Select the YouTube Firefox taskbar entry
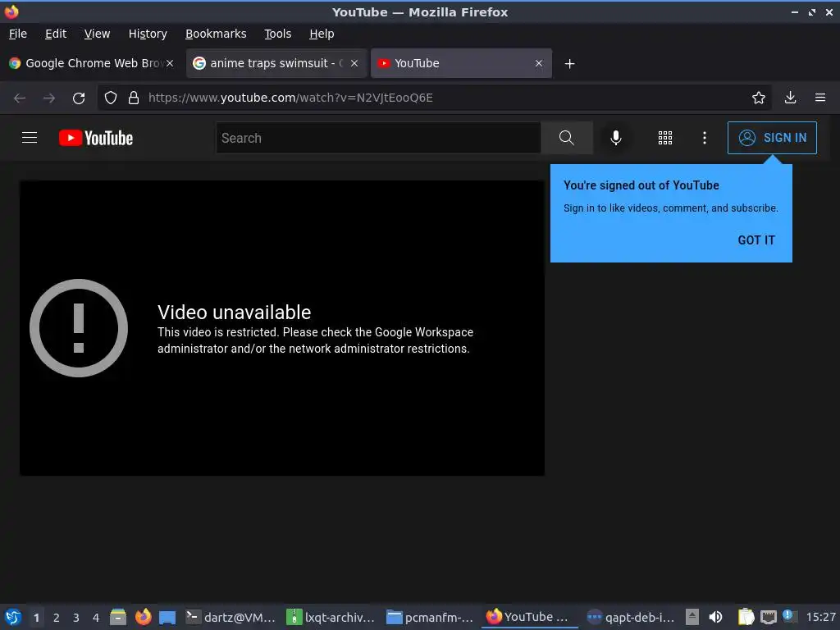The height and width of the screenshot is (630, 840). coord(530,617)
